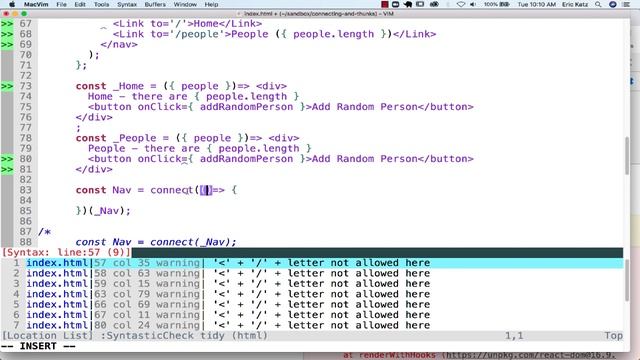
Task: Open the Wi-Fi status menu
Action: (x=461, y=4)
